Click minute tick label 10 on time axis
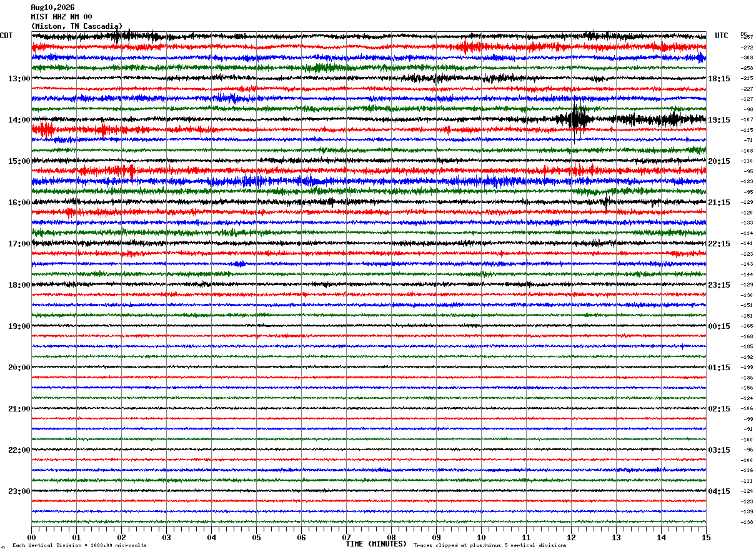 tap(481, 537)
